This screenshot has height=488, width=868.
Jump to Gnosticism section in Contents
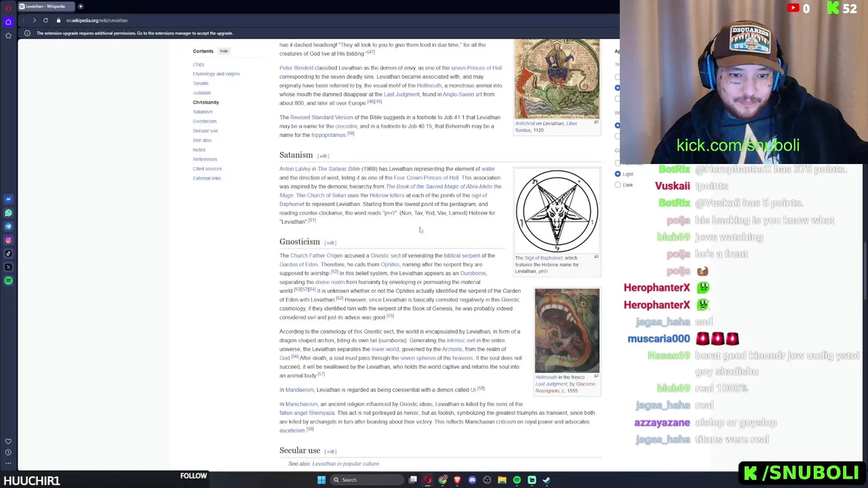point(204,121)
